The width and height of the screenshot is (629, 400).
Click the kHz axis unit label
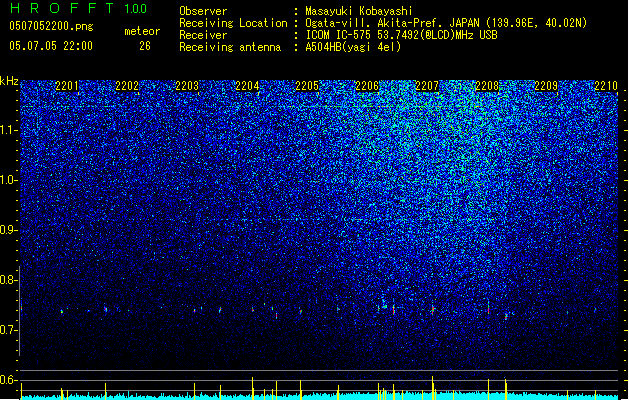click(x=9, y=81)
